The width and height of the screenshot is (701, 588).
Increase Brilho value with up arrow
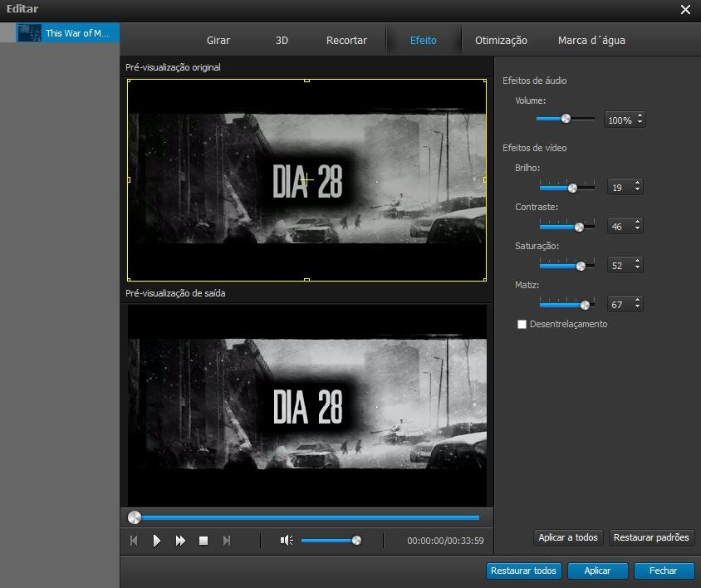[638, 183]
